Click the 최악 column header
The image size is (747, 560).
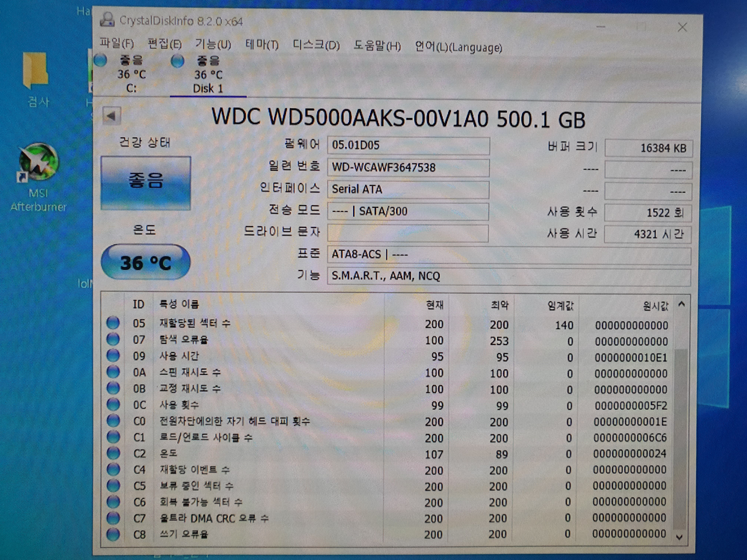pyautogui.click(x=499, y=306)
